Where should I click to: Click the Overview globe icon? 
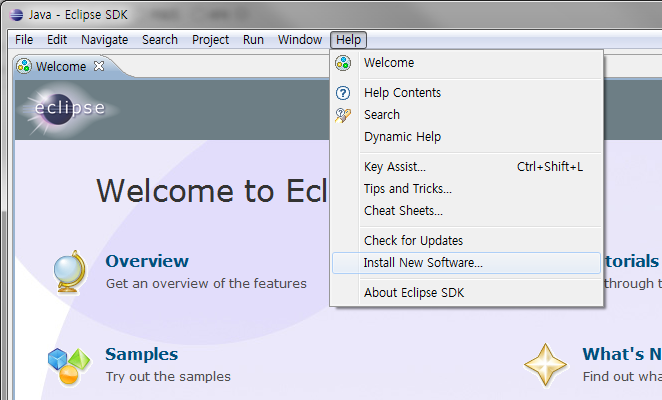pos(70,272)
